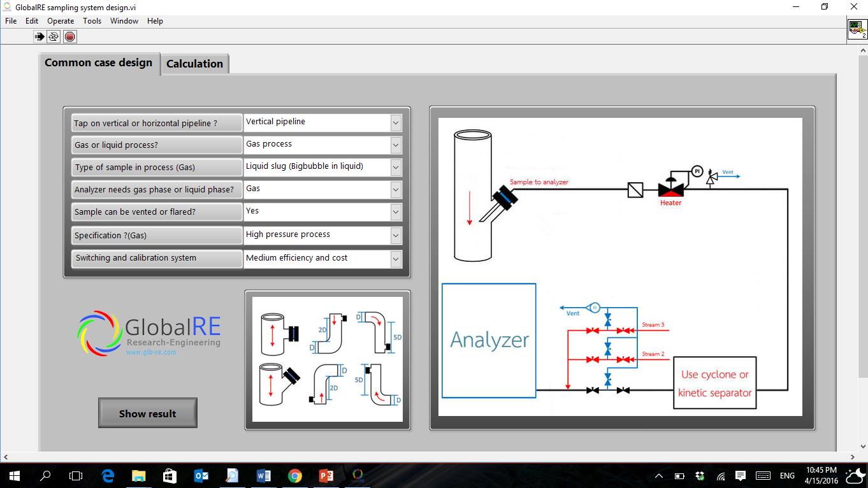This screenshot has width=868, height=488.
Task: Click the VI icon pane at top right
Action: click(x=857, y=29)
